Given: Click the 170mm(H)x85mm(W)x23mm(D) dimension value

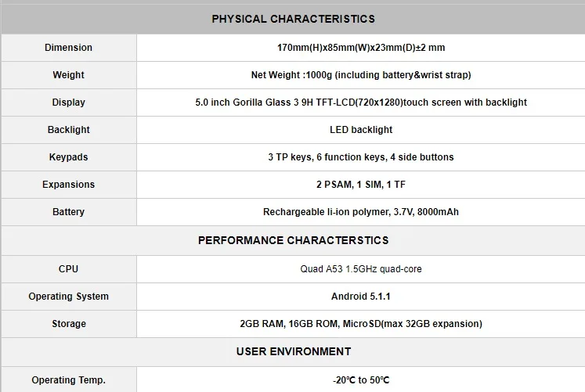Looking at the screenshot, I should [361, 48].
